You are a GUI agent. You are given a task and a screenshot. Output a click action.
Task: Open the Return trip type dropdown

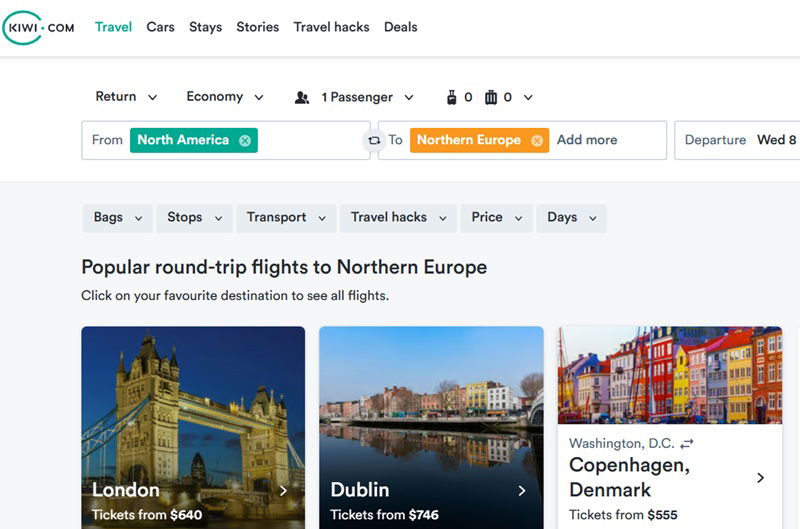click(126, 97)
